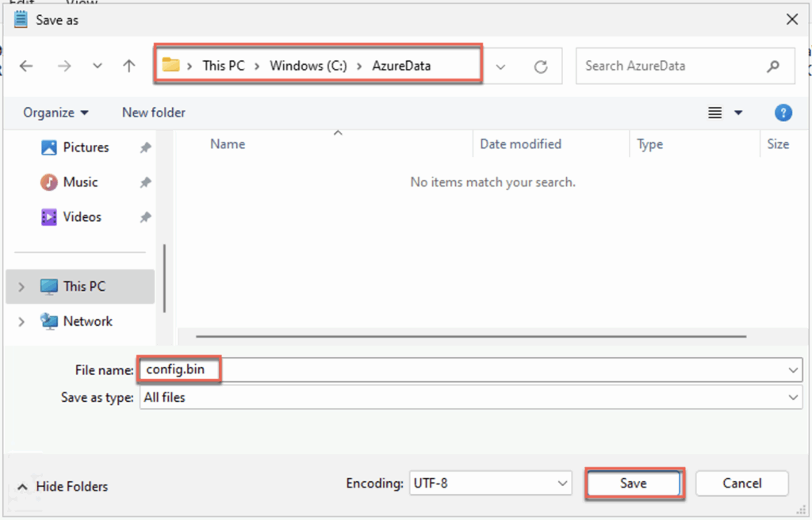Click the pin next to Pictures
Screen dimensions: 812x520
click(145, 147)
